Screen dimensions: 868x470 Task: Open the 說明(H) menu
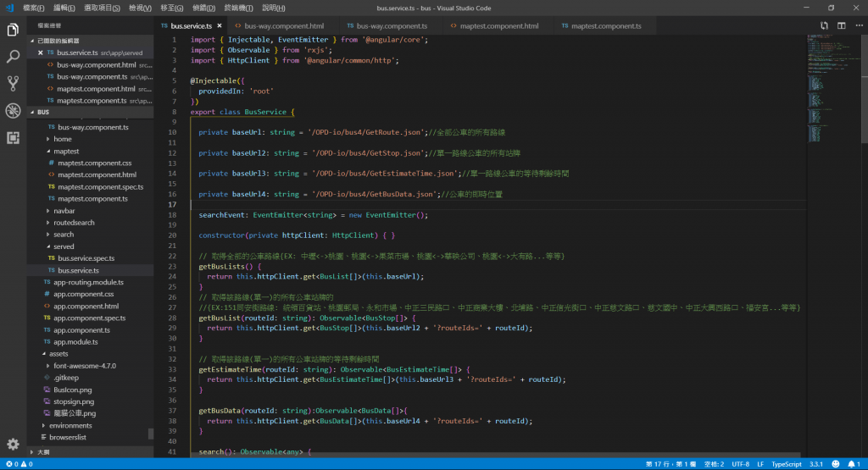(x=274, y=8)
